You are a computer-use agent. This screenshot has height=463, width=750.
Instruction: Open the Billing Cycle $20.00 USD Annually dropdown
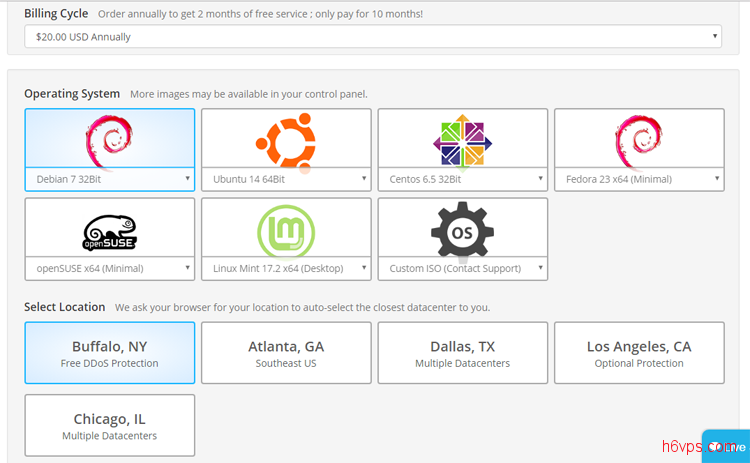point(373,37)
